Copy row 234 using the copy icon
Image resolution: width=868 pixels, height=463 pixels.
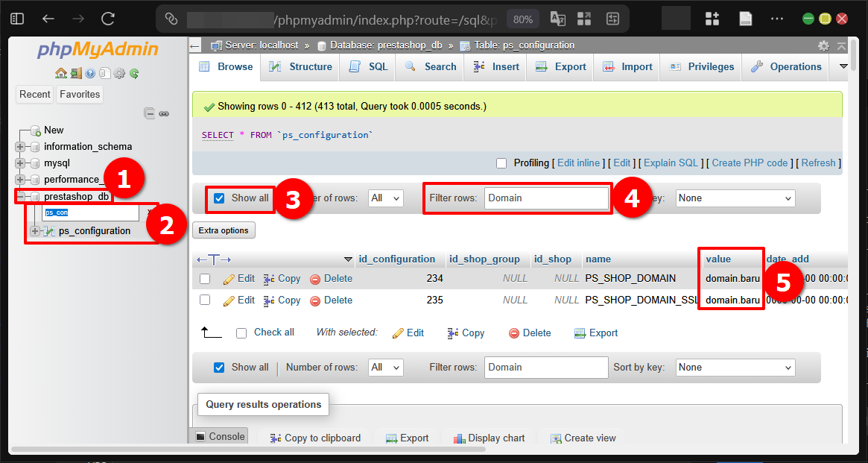tap(267, 278)
